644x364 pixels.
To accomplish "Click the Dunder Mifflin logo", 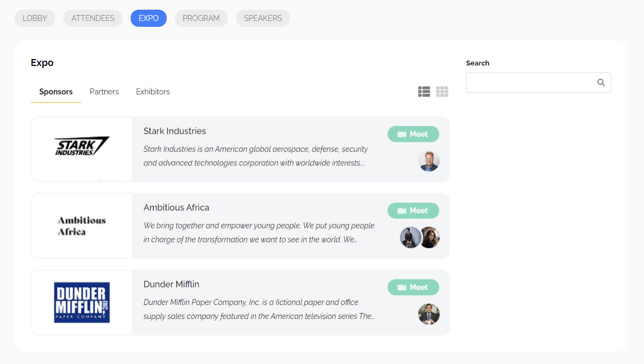I will pos(82,302).
